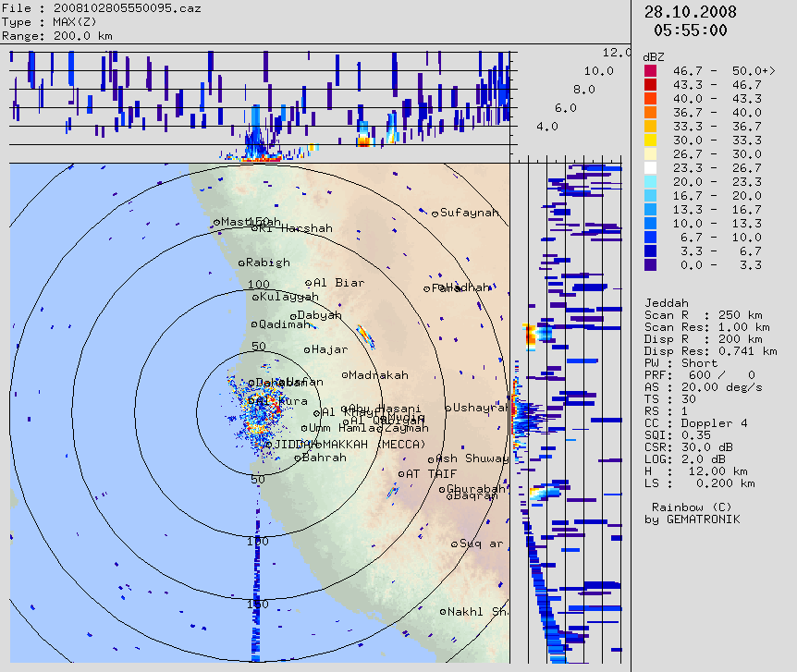The image size is (797, 672).
Task: Click the "PW : Short" parameter
Action: (681, 363)
